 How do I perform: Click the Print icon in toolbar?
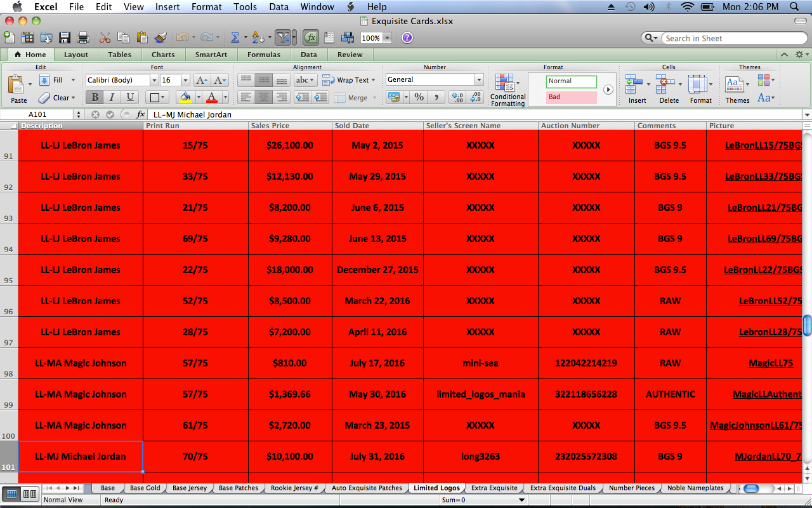pos(82,38)
